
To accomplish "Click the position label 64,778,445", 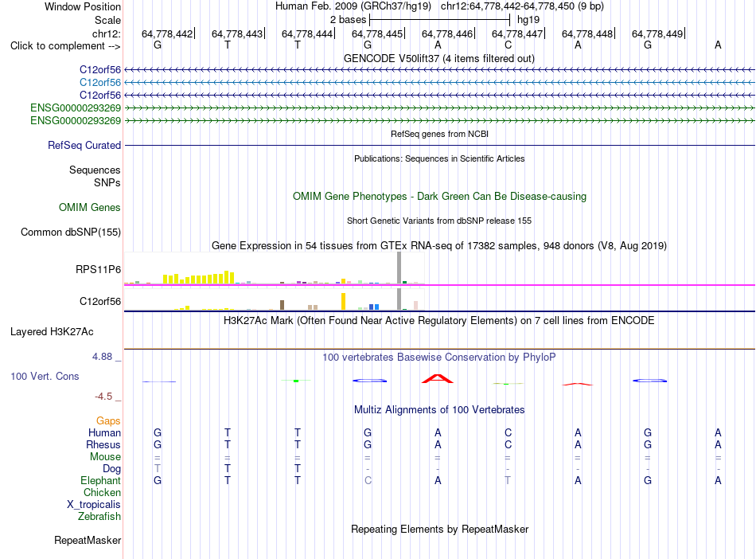I will tap(377, 33).
